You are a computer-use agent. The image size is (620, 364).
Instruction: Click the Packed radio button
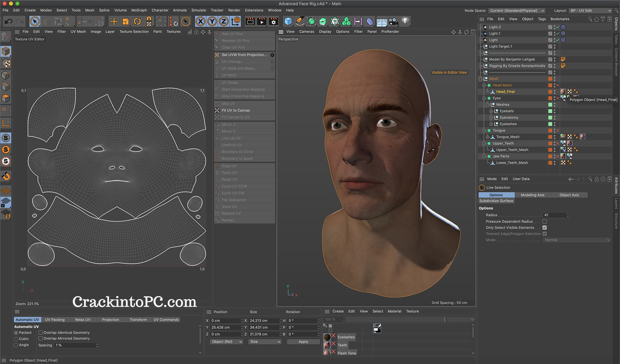[15, 332]
